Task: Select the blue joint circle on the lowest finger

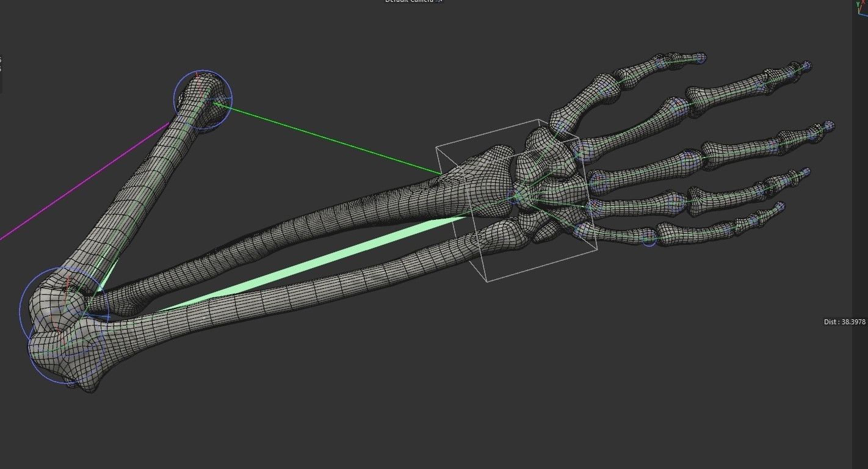Action: click(649, 239)
